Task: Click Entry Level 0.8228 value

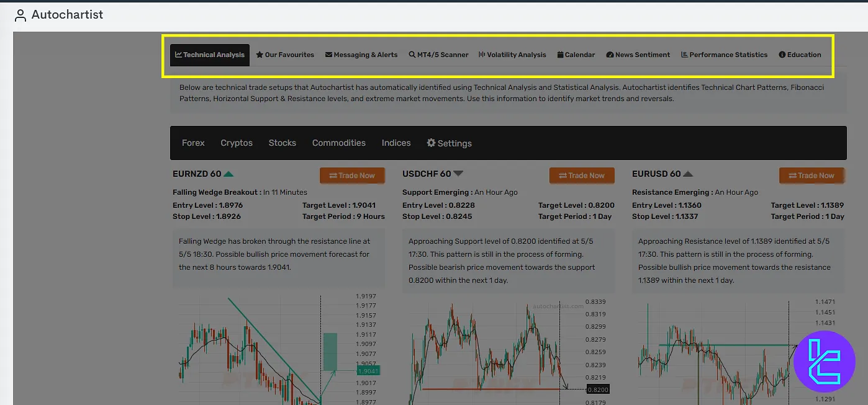Action: tap(460, 205)
